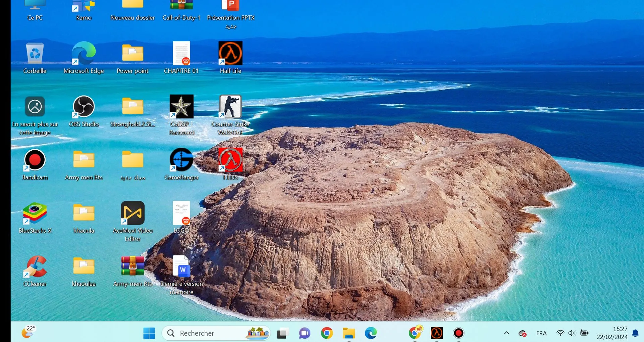Open Google Chrome from the taskbar
Viewport: 644px width, 342px height.
(x=327, y=333)
